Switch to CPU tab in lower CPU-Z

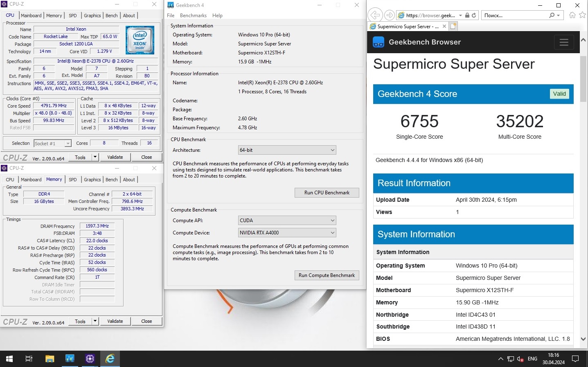(x=10, y=180)
